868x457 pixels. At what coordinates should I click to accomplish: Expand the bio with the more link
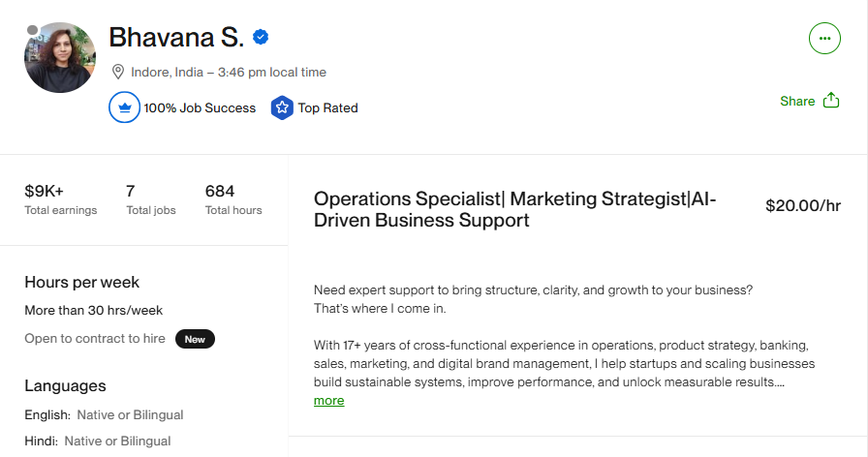coord(328,400)
